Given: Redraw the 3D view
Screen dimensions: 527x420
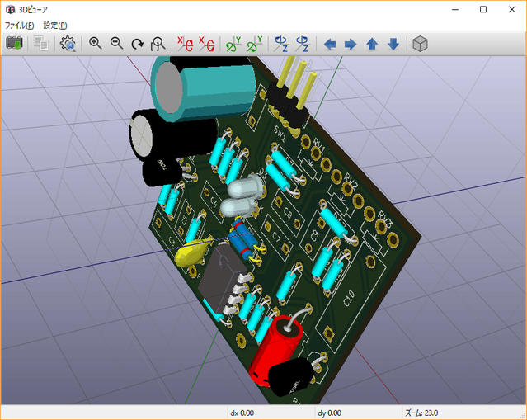Looking at the screenshot, I should (138, 44).
